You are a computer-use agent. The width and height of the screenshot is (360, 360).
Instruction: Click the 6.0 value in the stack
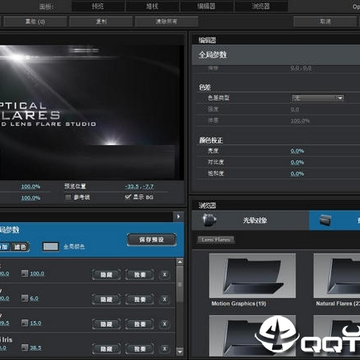(x=34, y=298)
